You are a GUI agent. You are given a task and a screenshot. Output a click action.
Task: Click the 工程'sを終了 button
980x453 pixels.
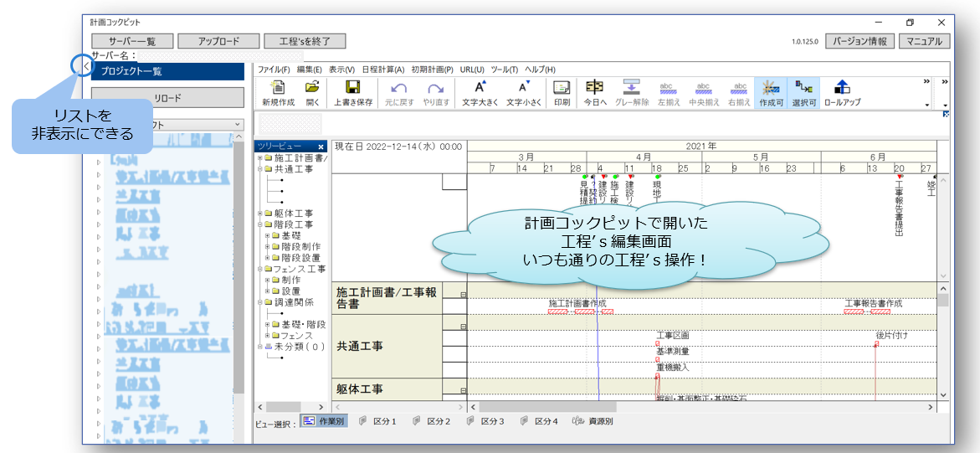tap(305, 41)
